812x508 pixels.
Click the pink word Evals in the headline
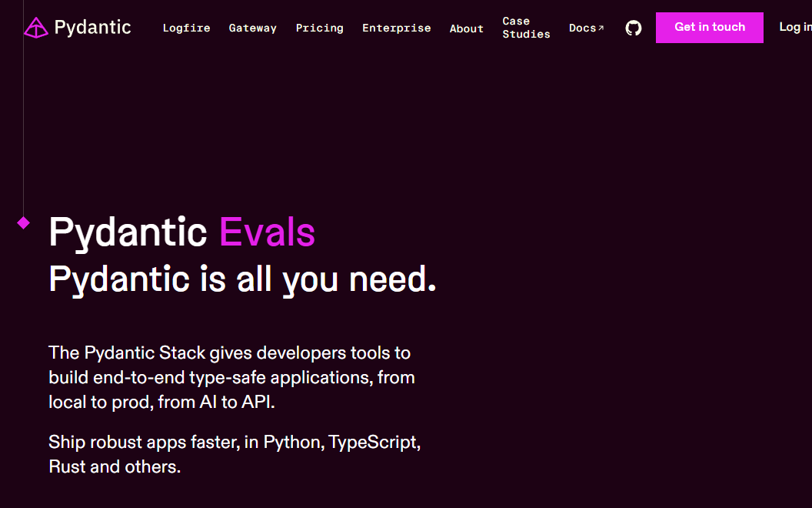267,232
